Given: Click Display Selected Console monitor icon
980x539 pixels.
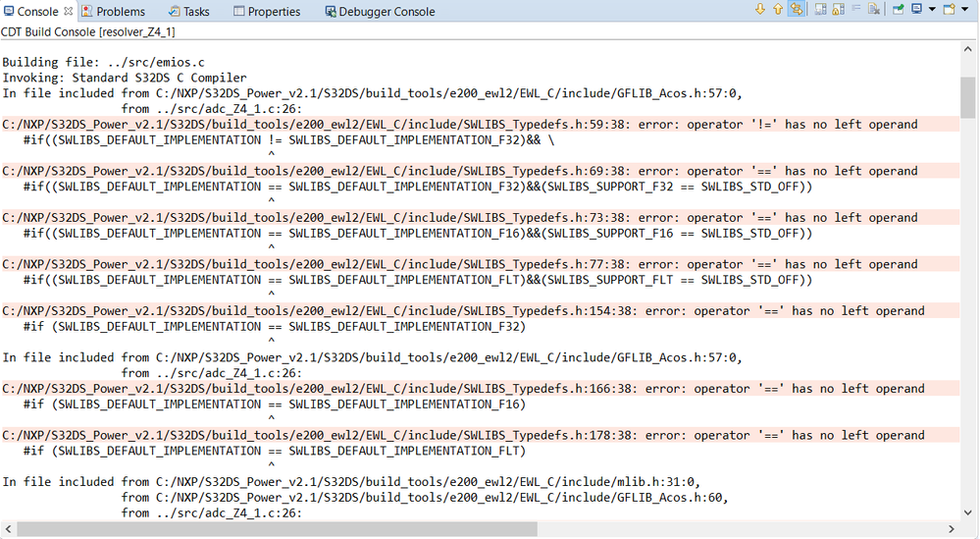Looking at the screenshot, I should click(916, 8).
